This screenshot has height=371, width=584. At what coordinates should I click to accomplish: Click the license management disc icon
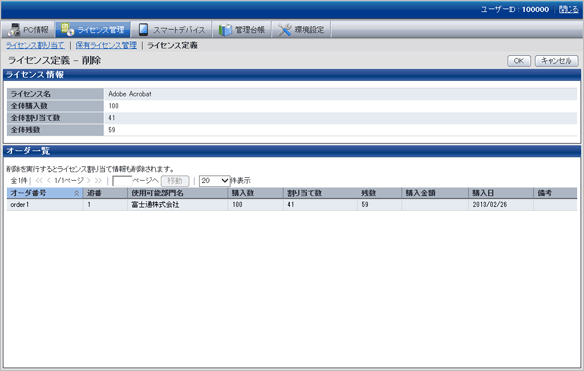pos(67,29)
